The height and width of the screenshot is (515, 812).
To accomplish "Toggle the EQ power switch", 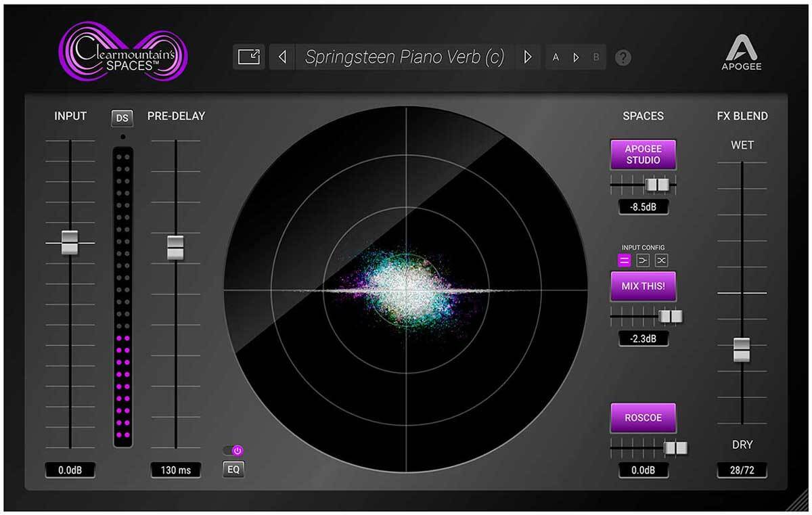I will click(x=233, y=450).
